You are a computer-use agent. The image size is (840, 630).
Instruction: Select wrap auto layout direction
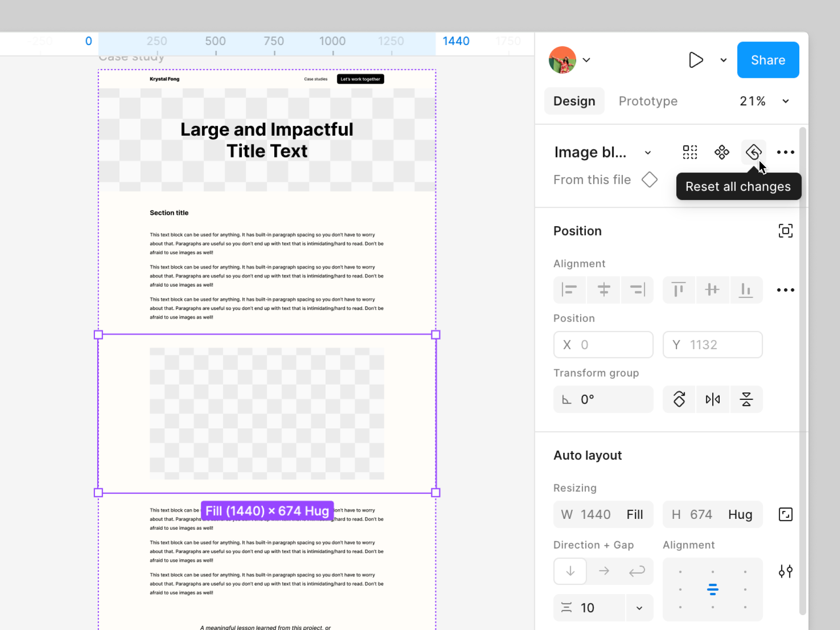(637, 571)
